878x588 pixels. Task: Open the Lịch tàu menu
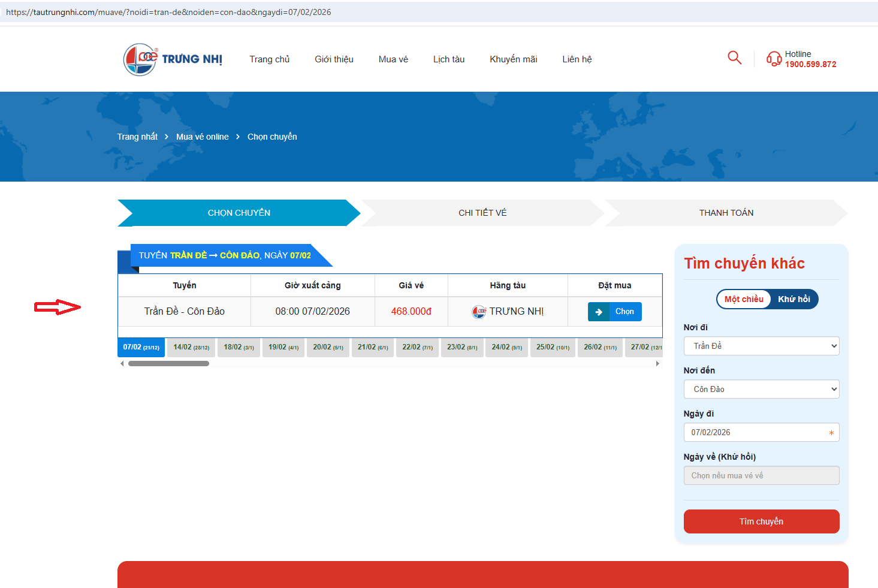[449, 59]
